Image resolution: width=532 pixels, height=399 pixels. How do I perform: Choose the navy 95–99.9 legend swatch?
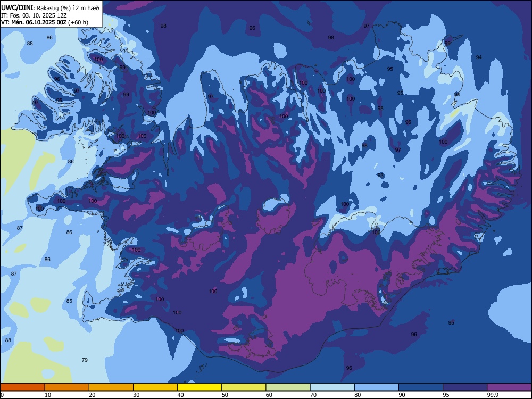465,387
